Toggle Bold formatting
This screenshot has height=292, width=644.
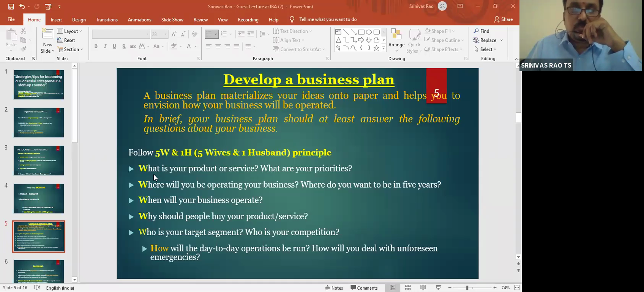click(x=96, y=46)
